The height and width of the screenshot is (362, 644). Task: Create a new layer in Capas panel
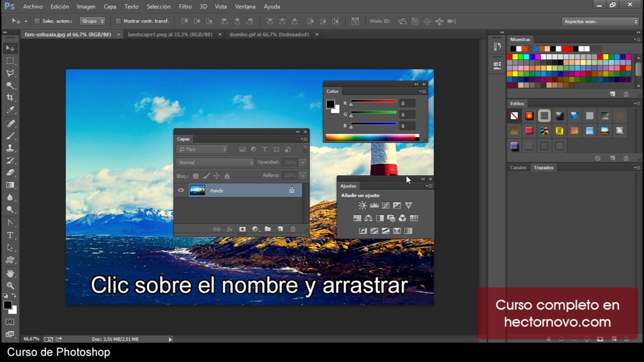280,229
